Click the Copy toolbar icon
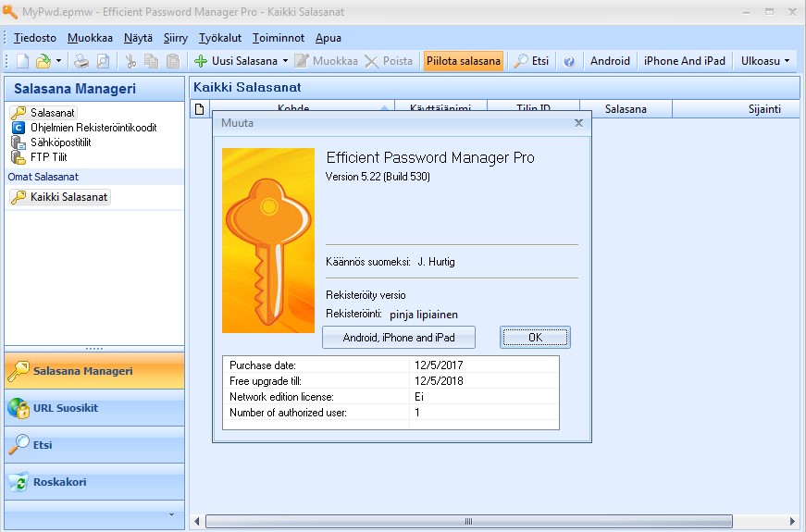Viewport: 806px width, 532px height. point(151,61)
